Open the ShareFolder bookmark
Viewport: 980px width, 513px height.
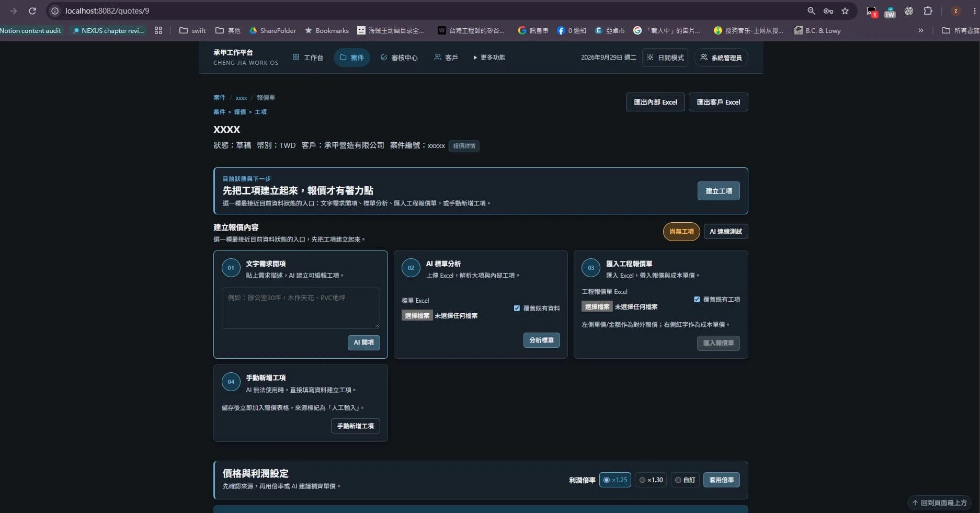pos(272,30)
